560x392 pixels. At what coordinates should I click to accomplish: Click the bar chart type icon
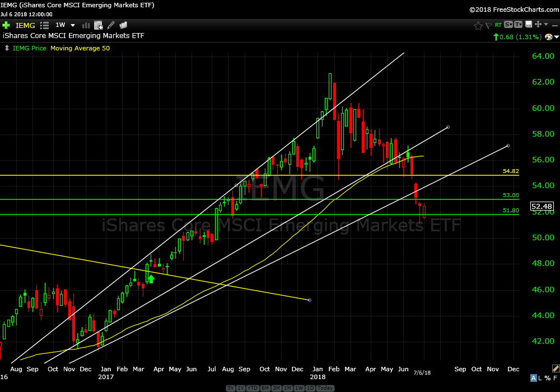[86, 25]
